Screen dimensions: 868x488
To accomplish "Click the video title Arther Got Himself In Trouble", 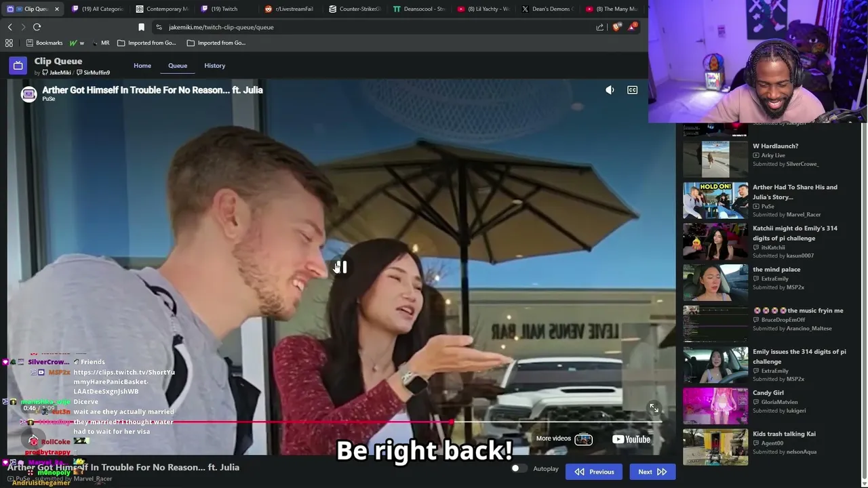I will tap(153, 89).
